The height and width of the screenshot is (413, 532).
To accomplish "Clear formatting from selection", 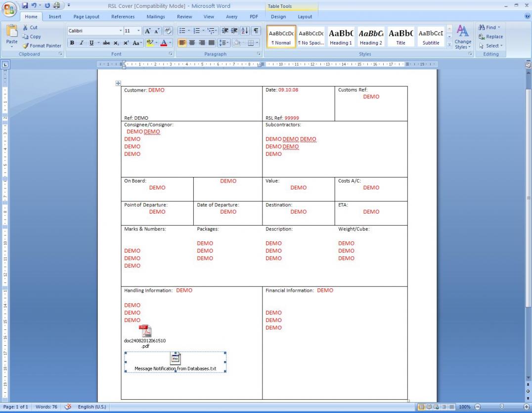I will (x=168, y=31).
